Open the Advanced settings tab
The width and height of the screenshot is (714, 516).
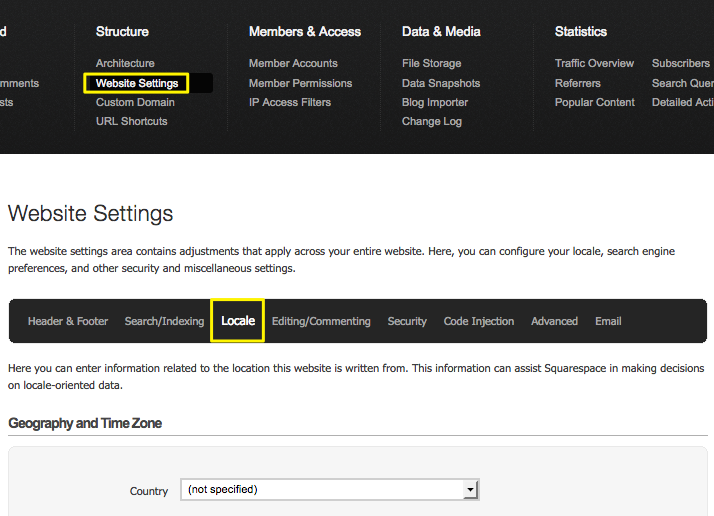click(554, 321)
